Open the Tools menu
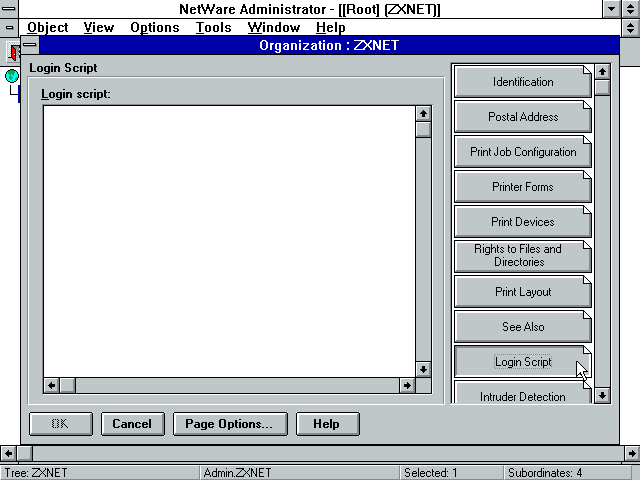Image resolution: width=640 pixels, height=480 pixels. [x=213, y=27]
